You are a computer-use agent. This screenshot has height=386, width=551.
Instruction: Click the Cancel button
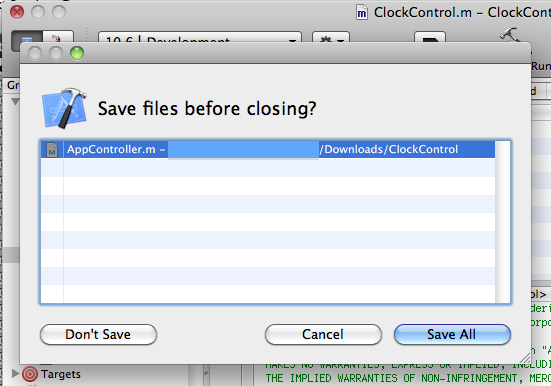(x=323, y=334)
